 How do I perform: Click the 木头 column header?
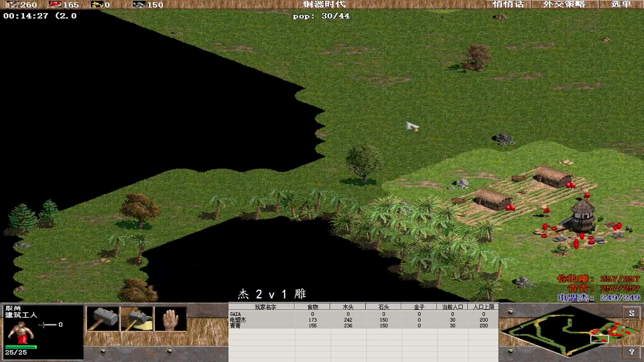[348, 307]
